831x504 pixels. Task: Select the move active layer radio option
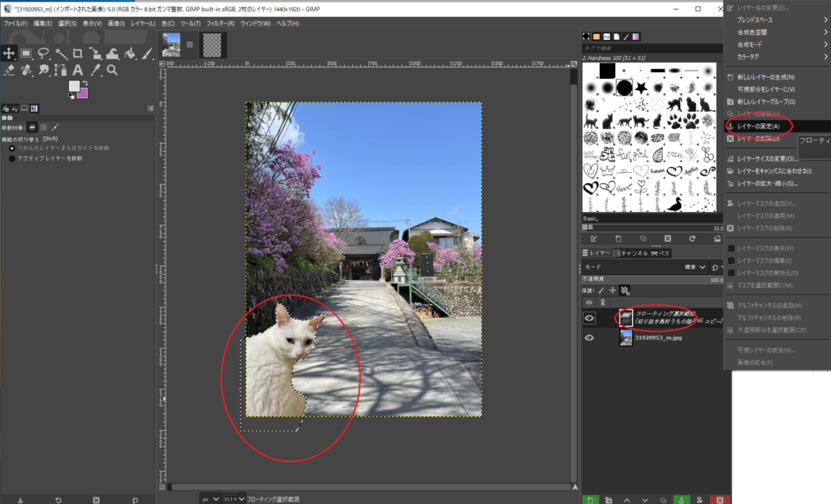11,158
